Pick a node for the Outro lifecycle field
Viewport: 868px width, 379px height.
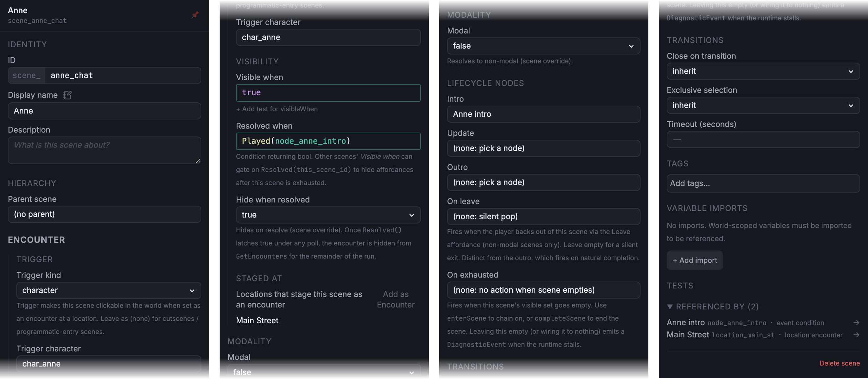pos(543,182)
